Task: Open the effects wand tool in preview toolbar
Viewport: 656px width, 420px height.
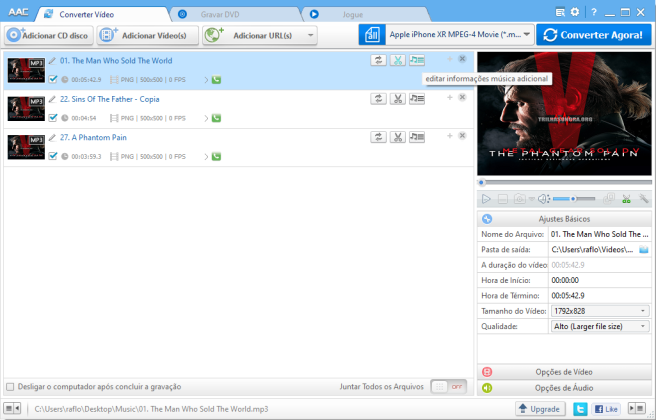Action: pos(643,199)
